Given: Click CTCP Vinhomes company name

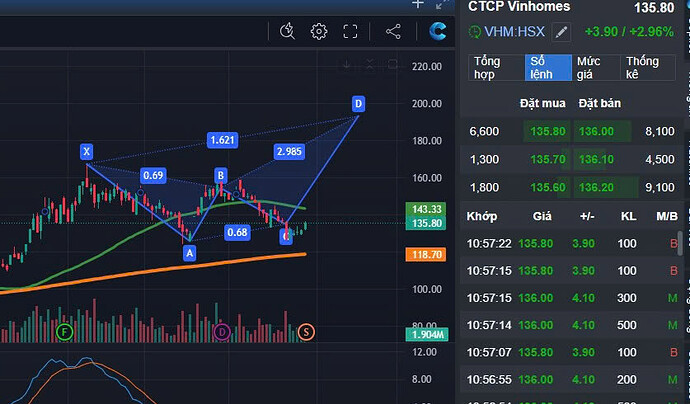Looking at the screenshot, I should point(519,6).
